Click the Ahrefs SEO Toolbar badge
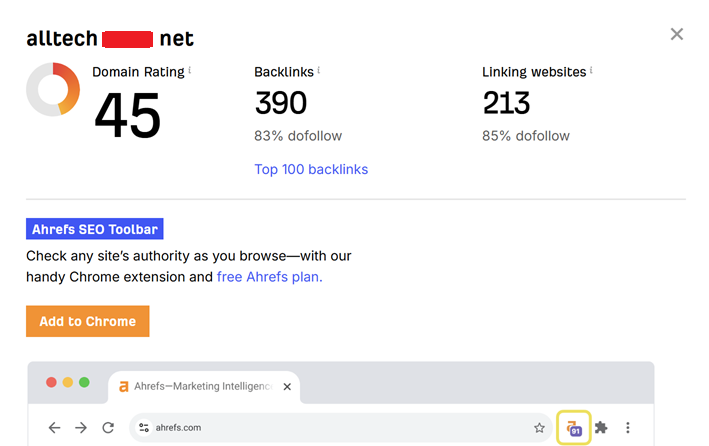 tap(94, 229)
